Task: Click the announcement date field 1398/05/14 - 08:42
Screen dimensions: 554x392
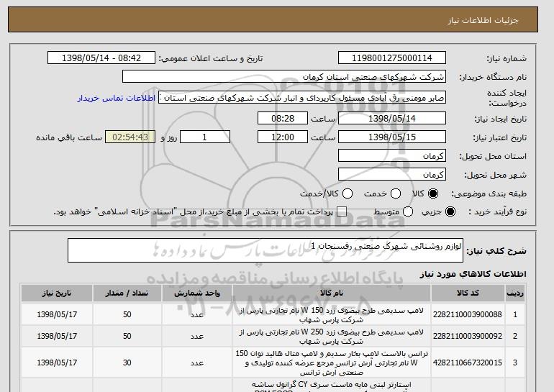Action: 101,58
